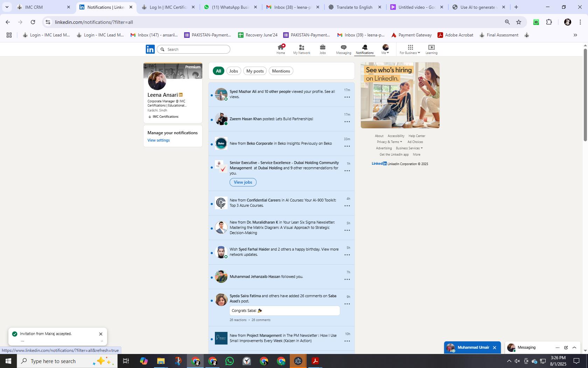Open the Accessibility footer link
Viewport: 588px width, 368px height.
click(396, 136)
